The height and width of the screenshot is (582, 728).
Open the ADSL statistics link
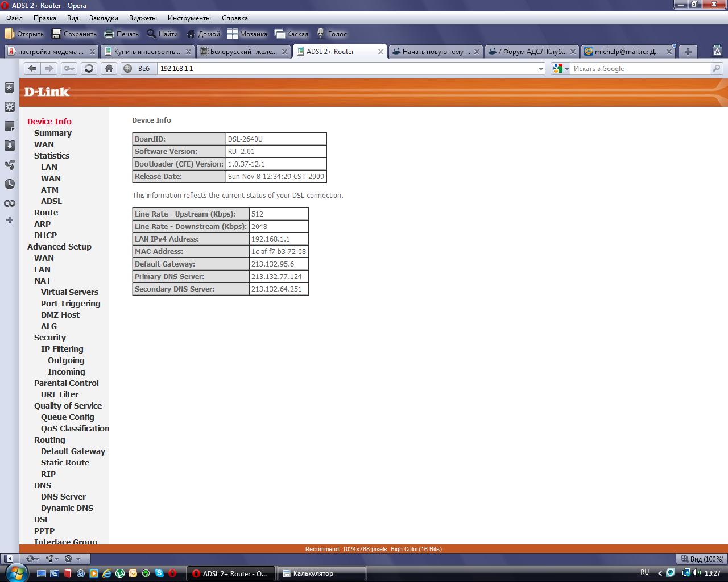[x=51, y=201]
